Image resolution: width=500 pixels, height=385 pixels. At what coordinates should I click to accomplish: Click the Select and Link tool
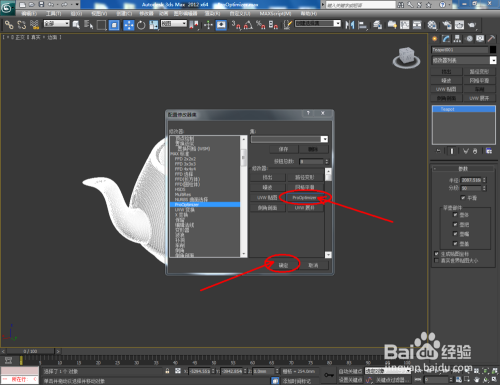(x=9, y=25)
